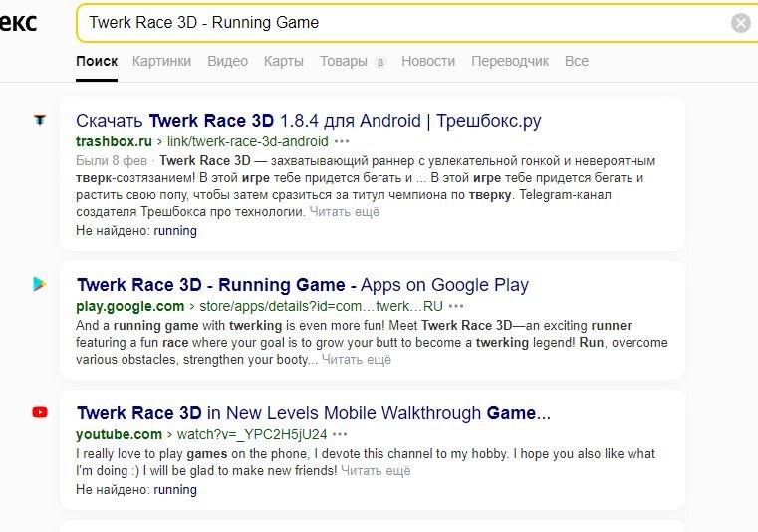The width and height of the screenshot is (758, 532).
Task: Open the watch?v=_YPC2H5jU24 path link
Action: tap(252, 434)
